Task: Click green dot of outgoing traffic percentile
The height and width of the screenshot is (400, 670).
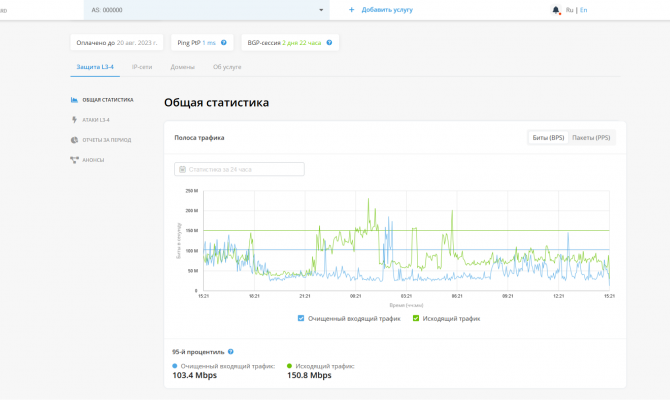Action: click(x=289, y=366)
